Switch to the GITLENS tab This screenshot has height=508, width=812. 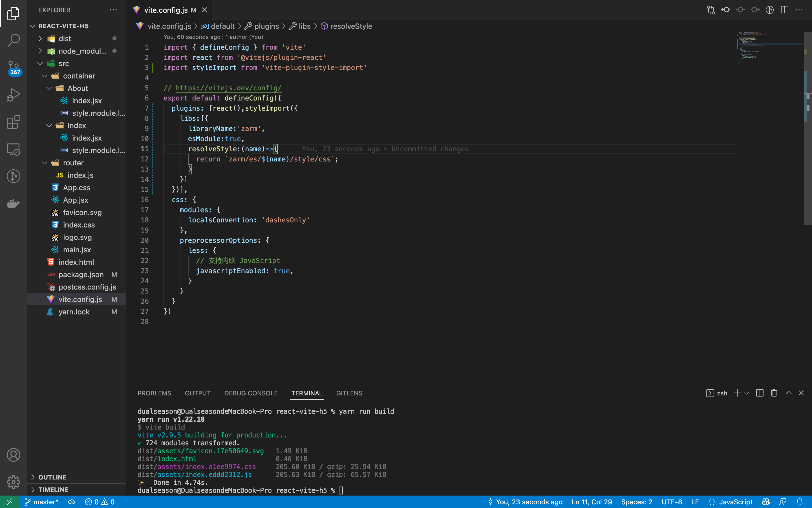[349, 393]
